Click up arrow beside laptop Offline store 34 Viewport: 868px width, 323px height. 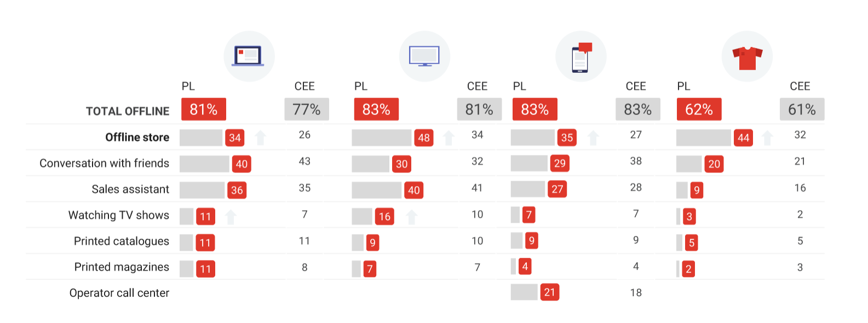pyautogui.click(x=261, y=138)
